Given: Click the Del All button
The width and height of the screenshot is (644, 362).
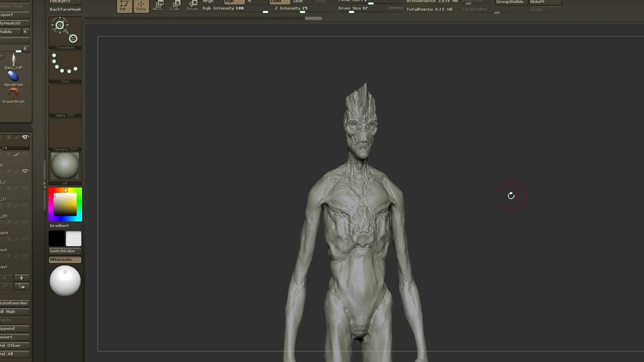Looking at the screenshot, I should point(15,354).
